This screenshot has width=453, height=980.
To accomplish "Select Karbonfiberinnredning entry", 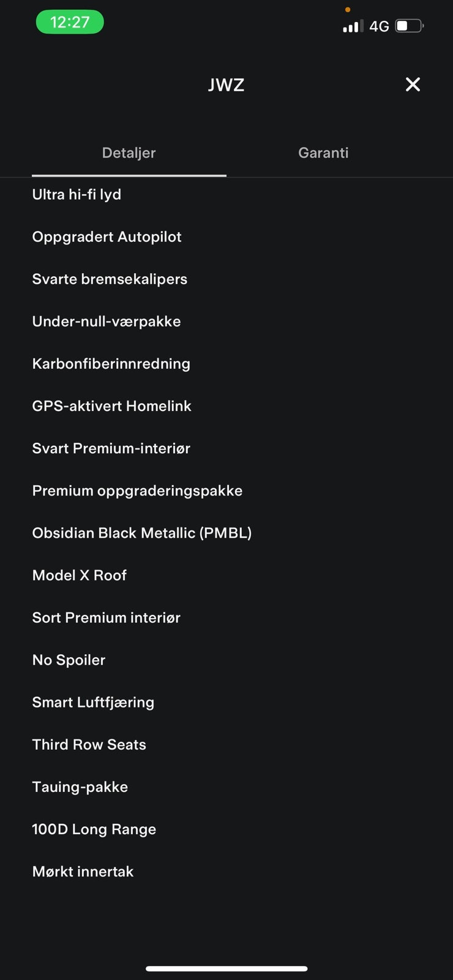I will [111, 364].
